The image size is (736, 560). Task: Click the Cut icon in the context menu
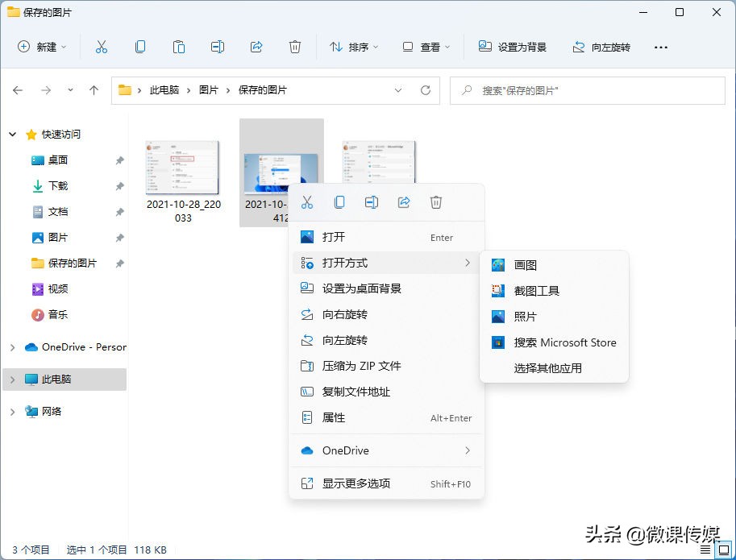coord(307,202)
